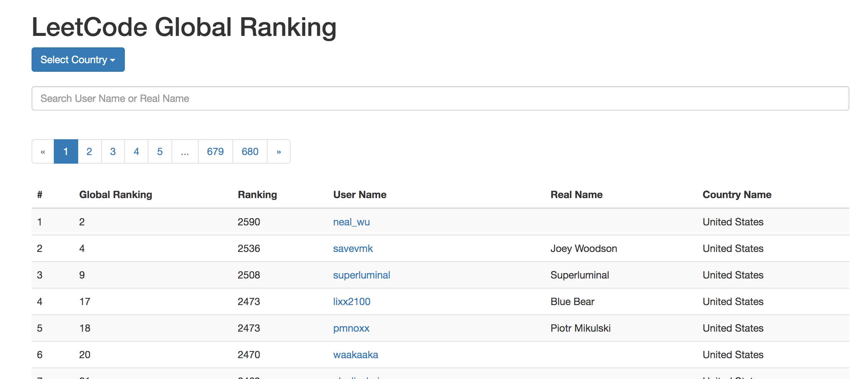Screen dimensions: 868x379
Task: Jump to page 679
Action: (216, 151)
